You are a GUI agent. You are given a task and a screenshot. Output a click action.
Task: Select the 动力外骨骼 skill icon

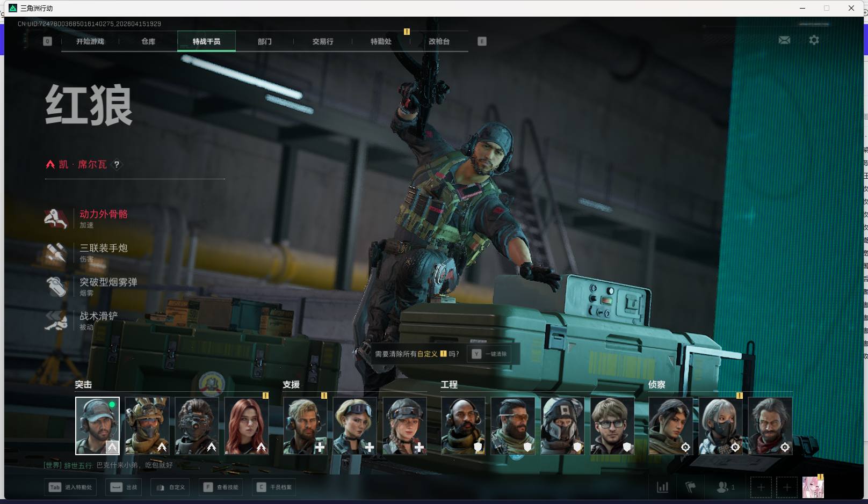coord(56,218)
